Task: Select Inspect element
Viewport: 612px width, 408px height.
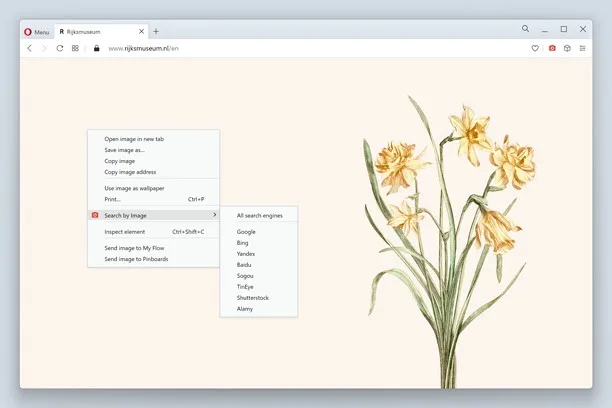Action: (x=153, y=232)
